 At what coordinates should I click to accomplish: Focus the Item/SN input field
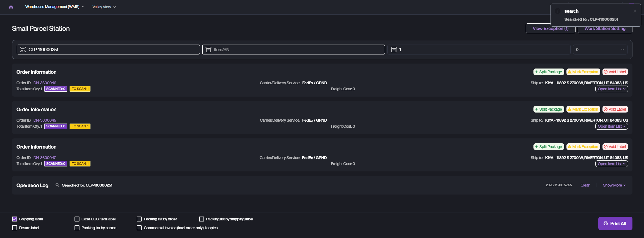[297, 50]
